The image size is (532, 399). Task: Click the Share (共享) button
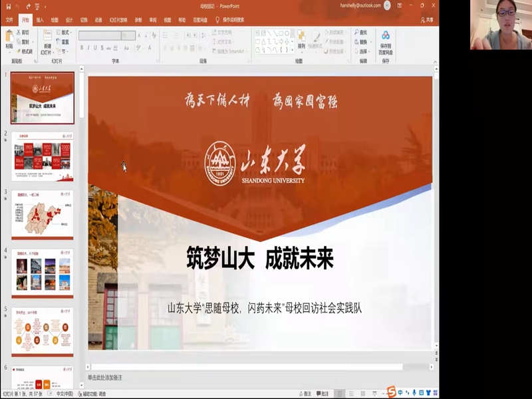point(426,20)
